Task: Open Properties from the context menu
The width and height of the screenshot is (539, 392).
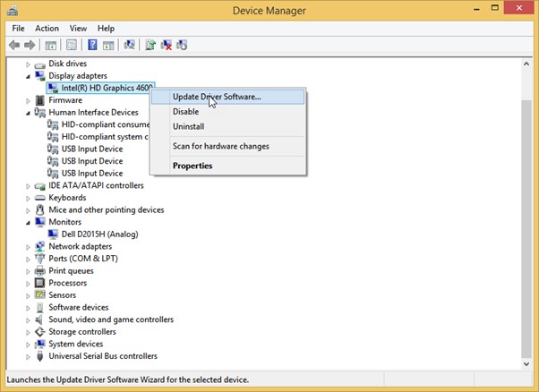Action: pyautogui.click(x=227, y=166)
